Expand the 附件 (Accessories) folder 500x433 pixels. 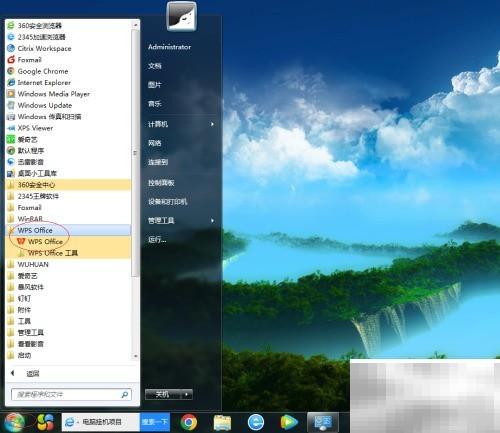pyautogui.click(x=68, y=310)
